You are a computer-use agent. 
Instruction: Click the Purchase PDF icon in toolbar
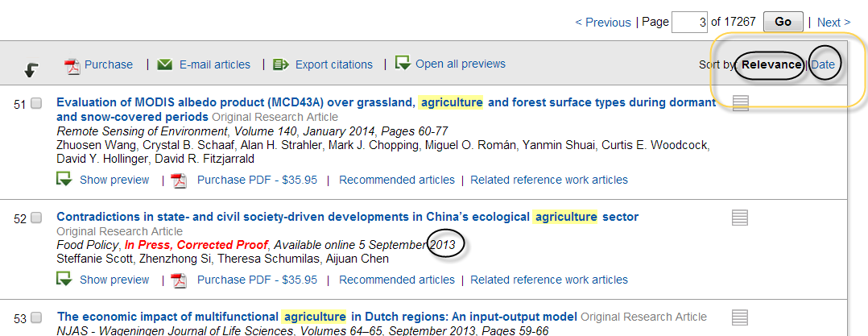click(x=72, y=65)
